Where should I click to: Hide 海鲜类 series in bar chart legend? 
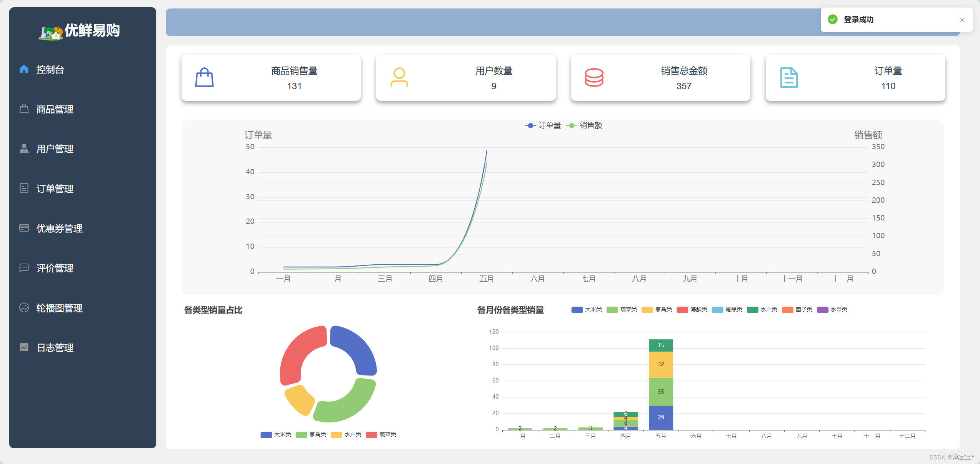(692, 310)
